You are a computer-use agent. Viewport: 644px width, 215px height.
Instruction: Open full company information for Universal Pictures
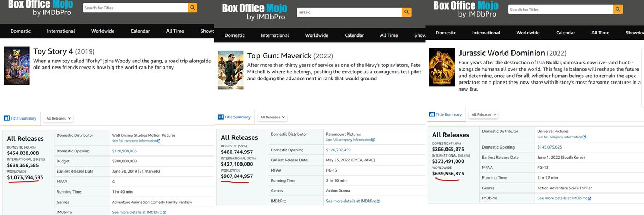(x=561, y=138)
